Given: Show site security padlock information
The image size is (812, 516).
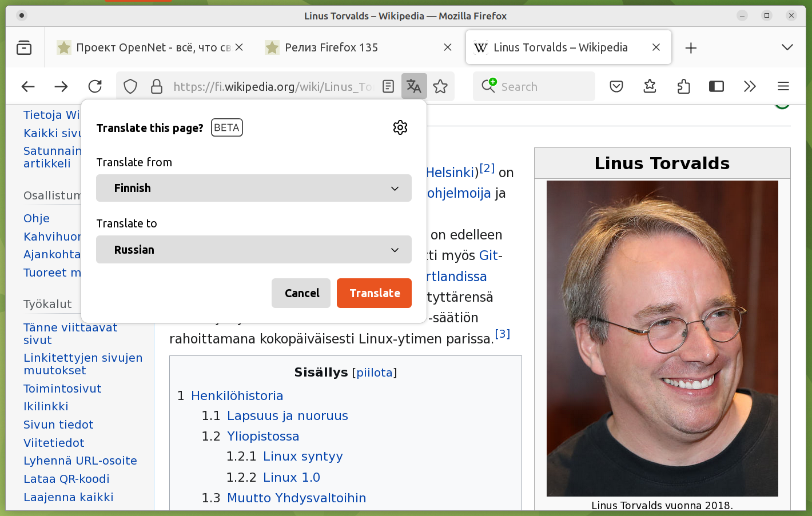Looking at the screenshot, I should coord(156,86).
